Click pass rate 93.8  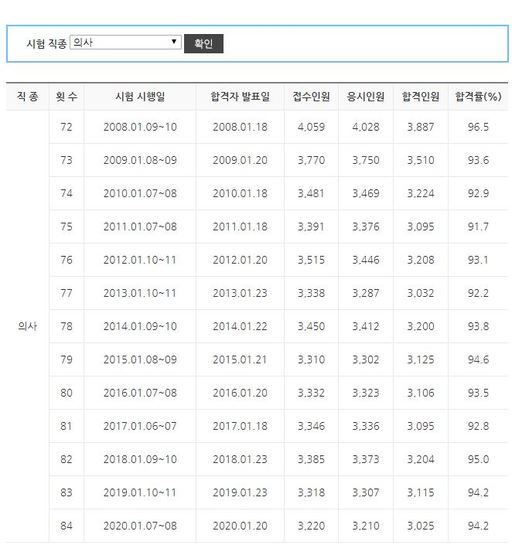click(478, 326)
